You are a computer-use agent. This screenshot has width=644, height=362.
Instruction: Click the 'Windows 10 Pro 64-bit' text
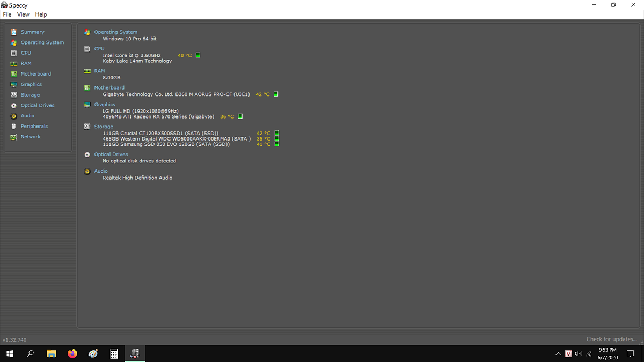[x=130, y=39]
